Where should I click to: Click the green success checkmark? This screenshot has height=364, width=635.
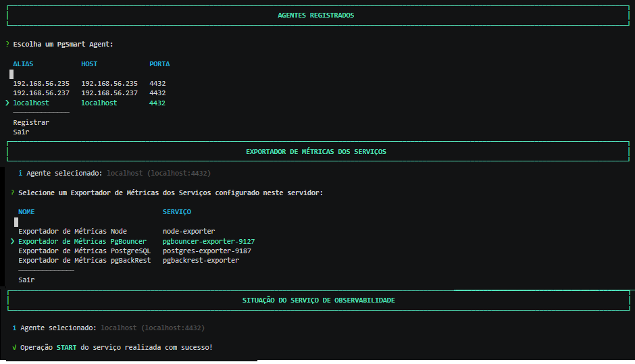[x=14, y=347]
